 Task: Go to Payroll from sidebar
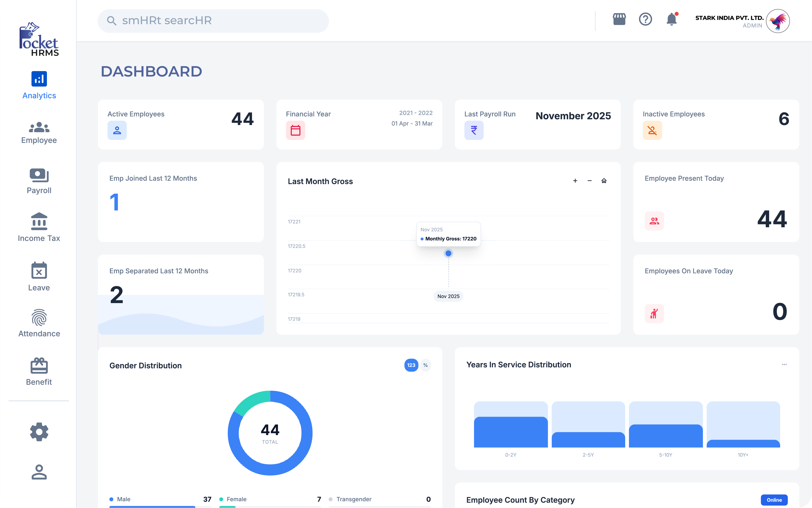pyautogui.click(x=39, y=181)
